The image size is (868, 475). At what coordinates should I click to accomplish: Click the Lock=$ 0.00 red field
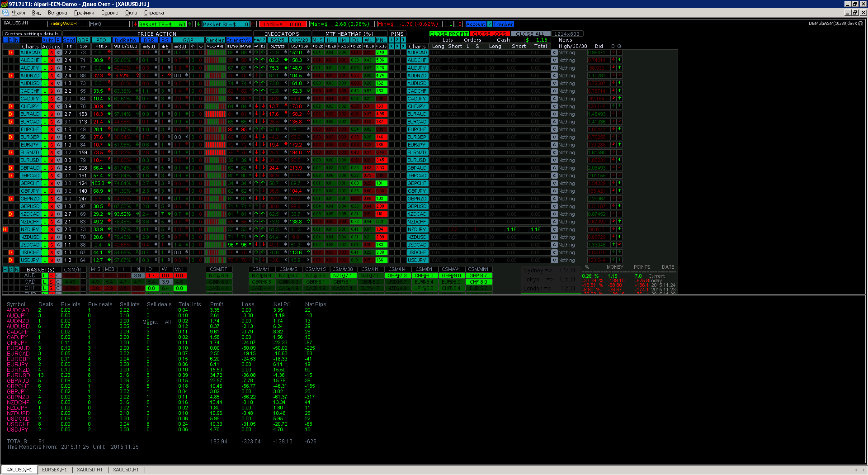pyautogui.click(x=283, y=24)
